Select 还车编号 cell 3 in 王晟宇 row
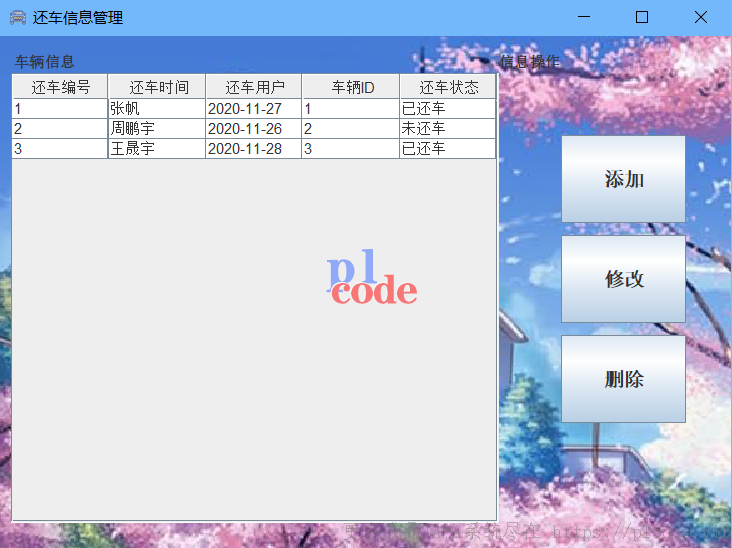Viewport: 732px width, 548px height. tap(60, 149)
